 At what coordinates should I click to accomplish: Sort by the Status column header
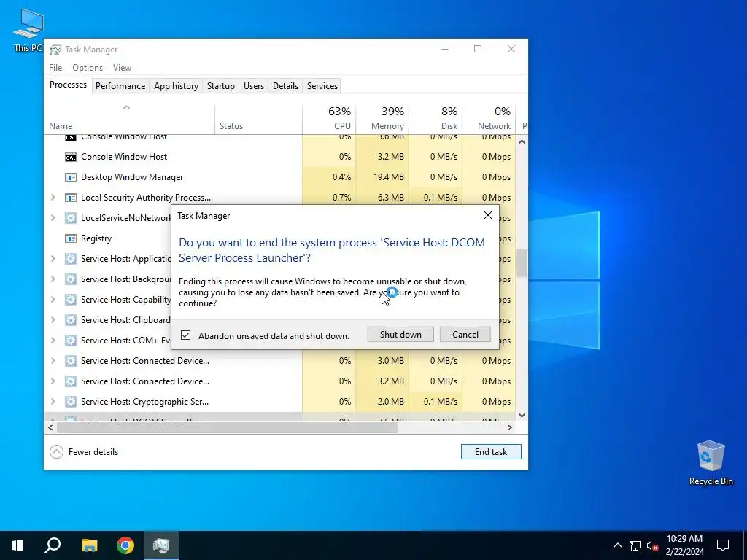click(x=258, y=118)
